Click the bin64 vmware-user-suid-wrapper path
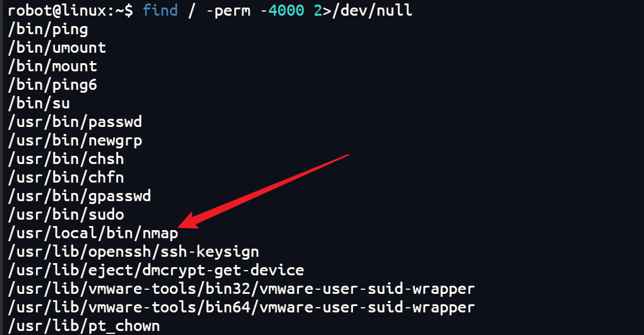This screenshot has height=335, width=644. 242,307
